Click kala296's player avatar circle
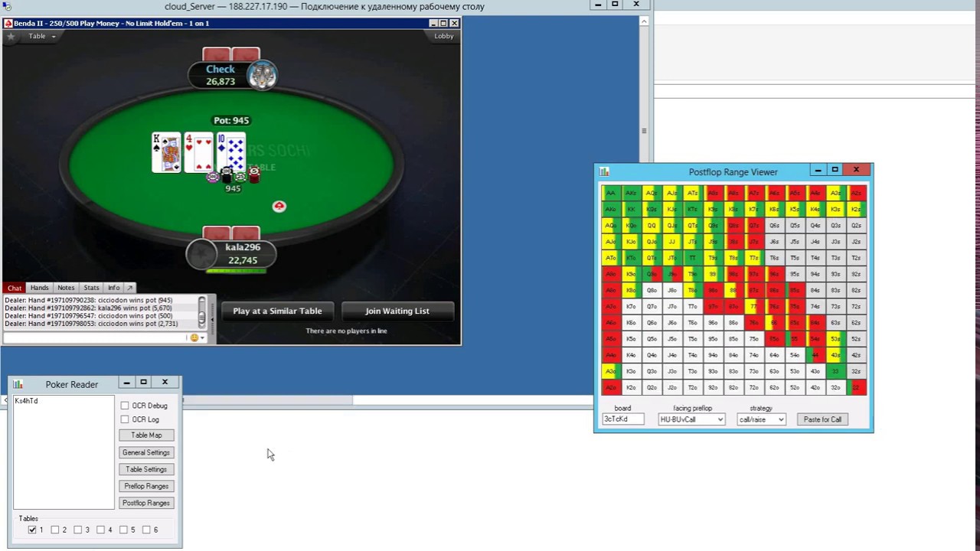 click(x=201, y=254)
